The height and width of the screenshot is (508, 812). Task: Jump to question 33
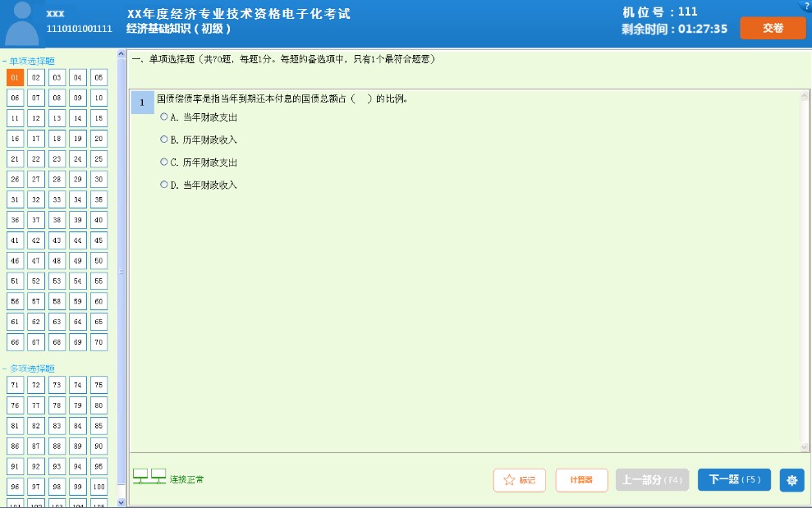tap(57, 199)
